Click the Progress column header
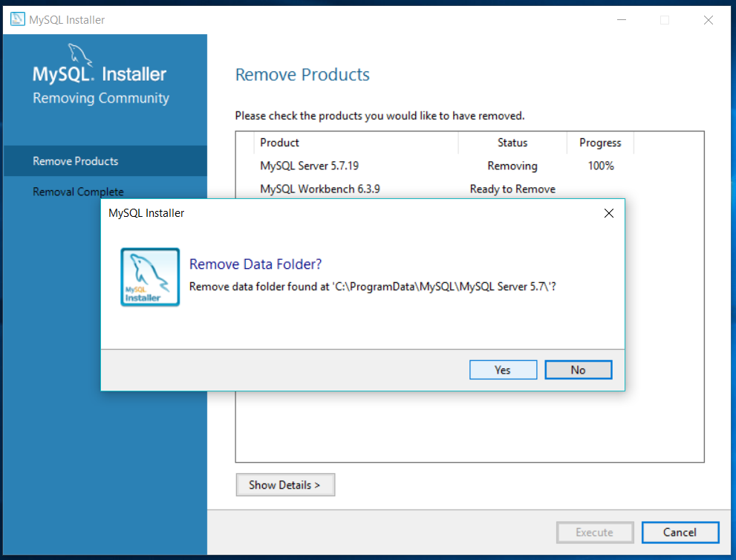Screen dimensions: 736x560 coord(600,143)
